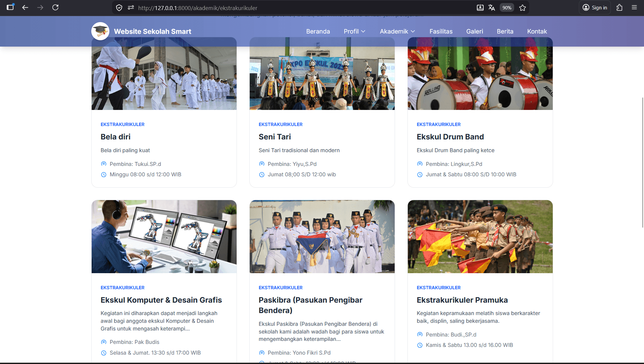The height and width of the screenshot is (364, 644).
Task: Click the Website Sekolah Smart logo image
Action: coord(100,31)
